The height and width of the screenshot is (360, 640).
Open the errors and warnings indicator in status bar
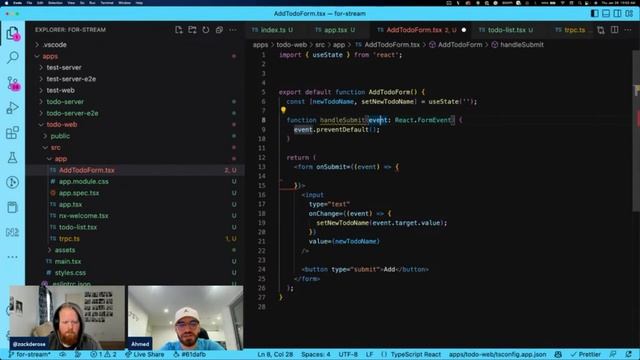[x=103, y=354]
